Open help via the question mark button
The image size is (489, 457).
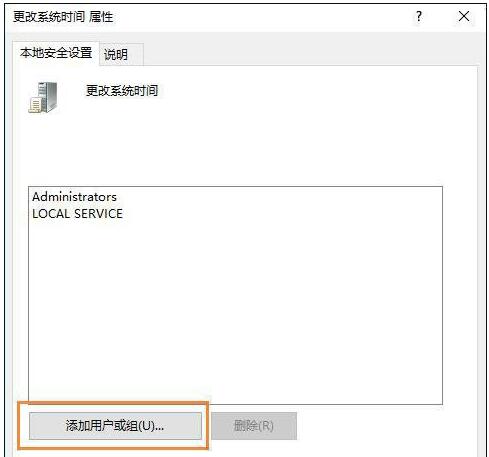pyautogui.click(x=419, y=16)
